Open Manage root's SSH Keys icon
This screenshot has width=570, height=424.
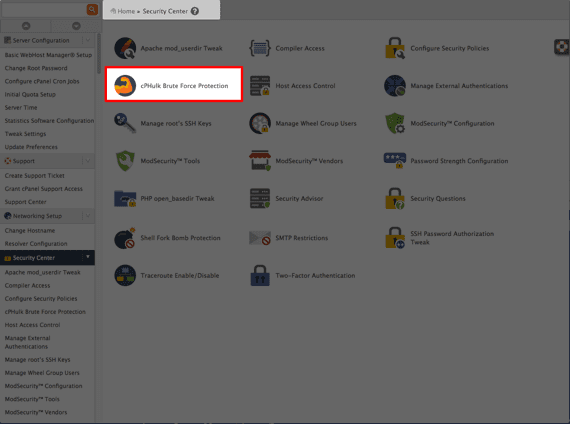[x=125, y=123]
